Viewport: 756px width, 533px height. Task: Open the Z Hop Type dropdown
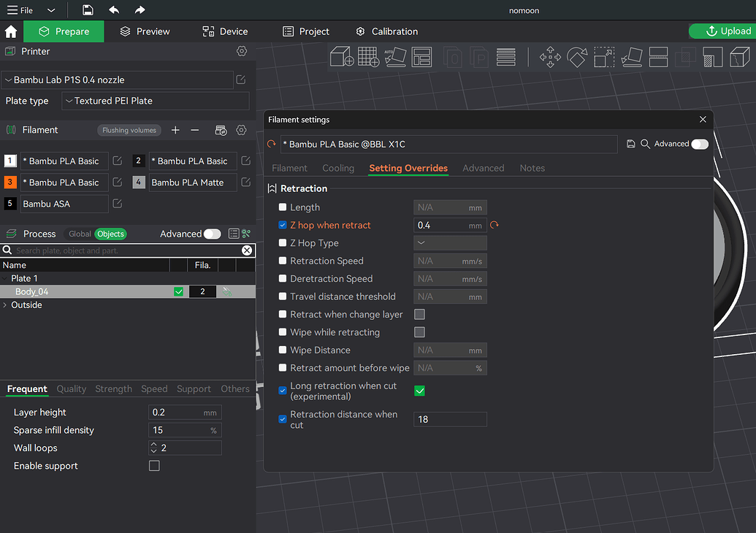click(451, 243)
